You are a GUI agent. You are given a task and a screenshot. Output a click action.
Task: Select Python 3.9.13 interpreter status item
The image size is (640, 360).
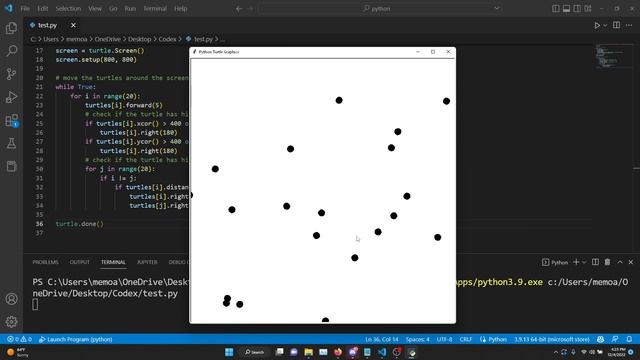(552, 339)
